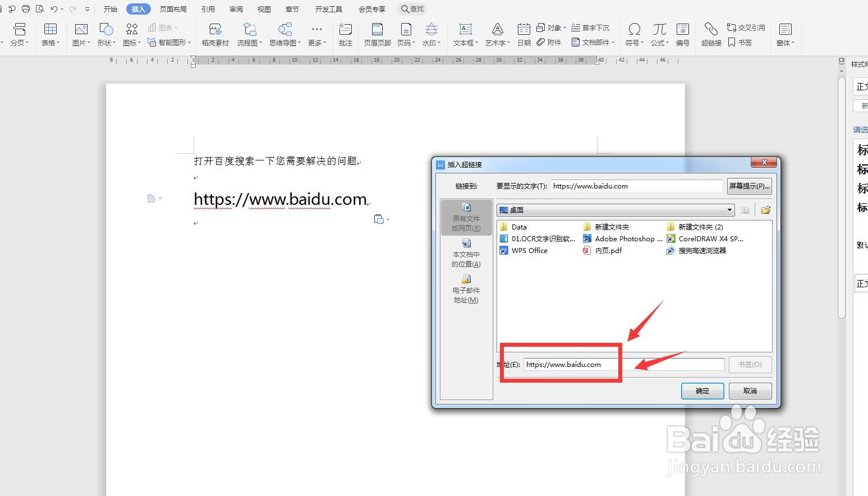This screenshot has width=868, height=496.
Task: Open the undo history dropdown arrow
Action: point(62,9)
